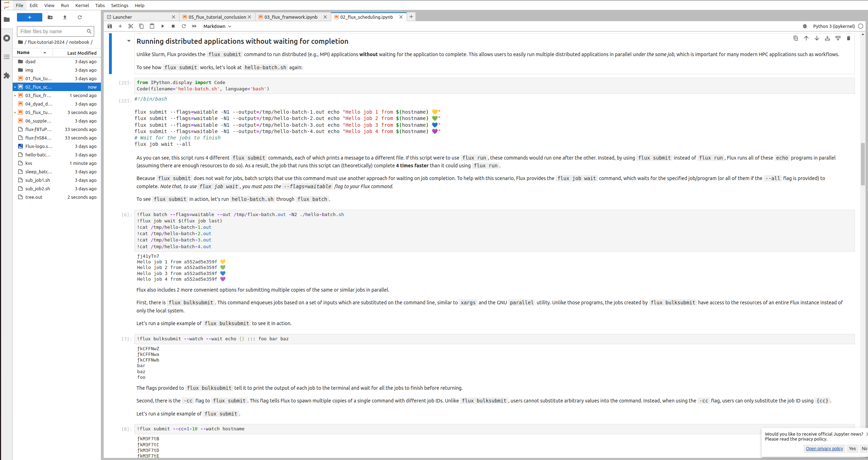Click Yes on the Jupyter news prompt
Screen dimensions: 868x460
[x=852, y=449]
